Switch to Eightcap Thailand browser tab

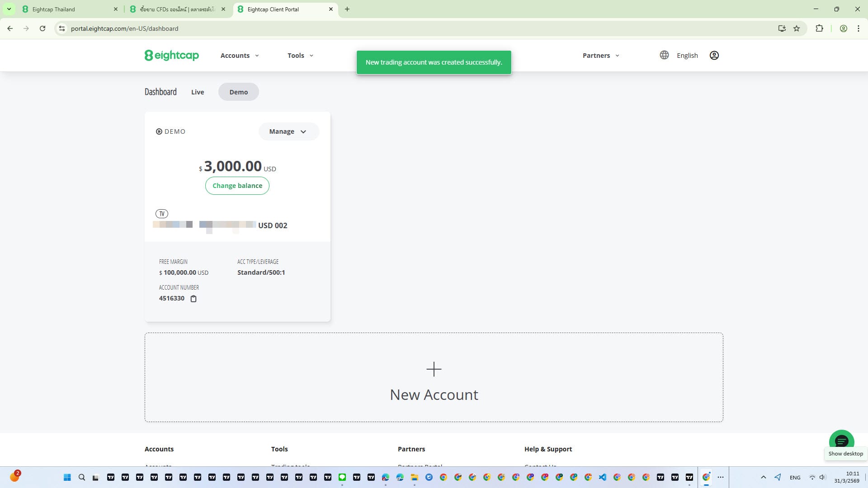point(63,9)
